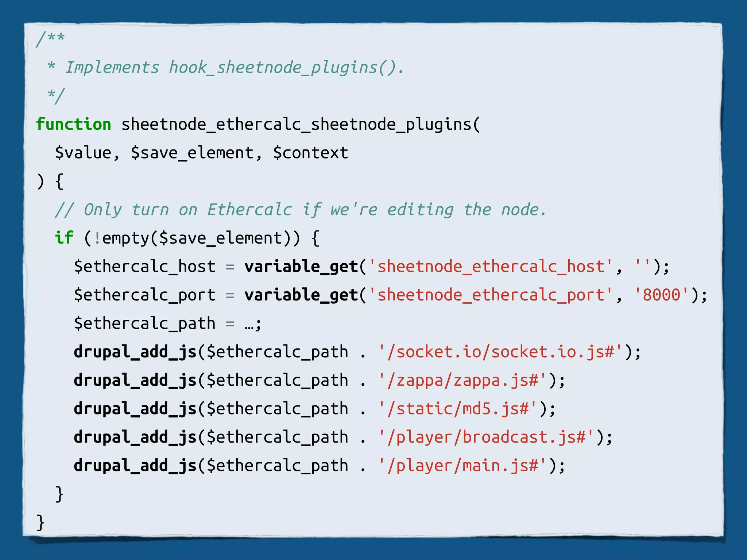Click the '/zappa/zappa.js#' string
Screen dimensions: 747x560
[462, 381]
